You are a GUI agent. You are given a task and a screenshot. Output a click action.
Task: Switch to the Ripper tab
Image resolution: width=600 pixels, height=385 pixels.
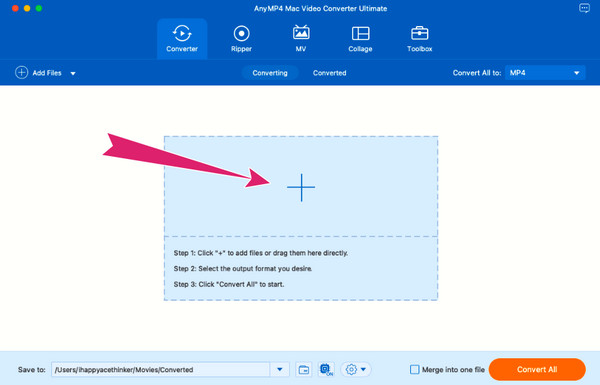pos(241,39)
